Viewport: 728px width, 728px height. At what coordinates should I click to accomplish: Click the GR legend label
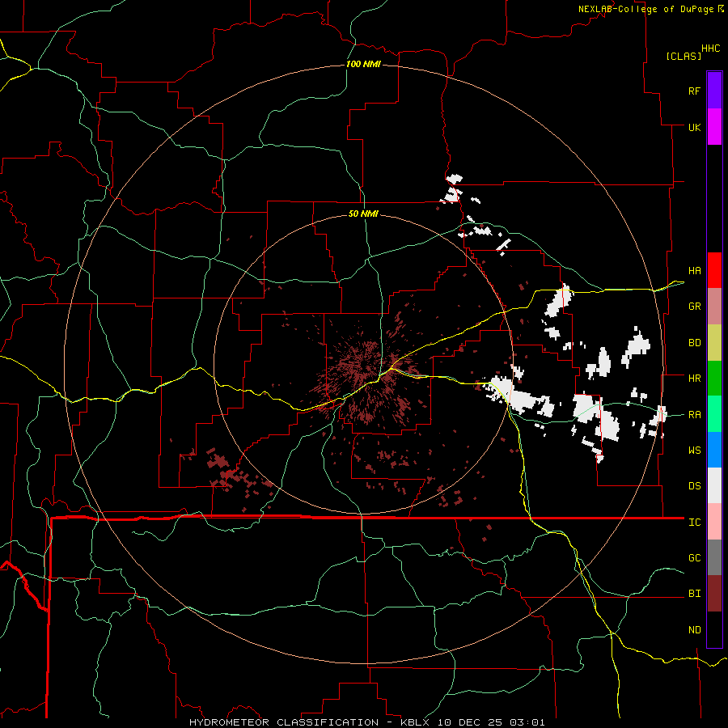click(694, 307)
